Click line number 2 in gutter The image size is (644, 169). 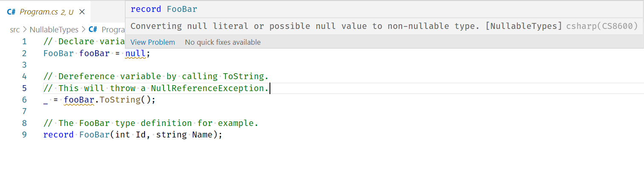pos(24,54)
